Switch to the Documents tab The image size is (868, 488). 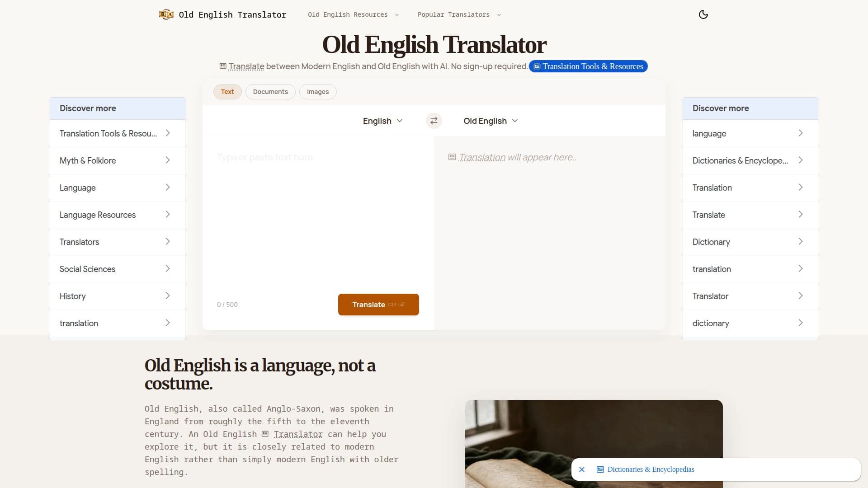pos(270,92)
